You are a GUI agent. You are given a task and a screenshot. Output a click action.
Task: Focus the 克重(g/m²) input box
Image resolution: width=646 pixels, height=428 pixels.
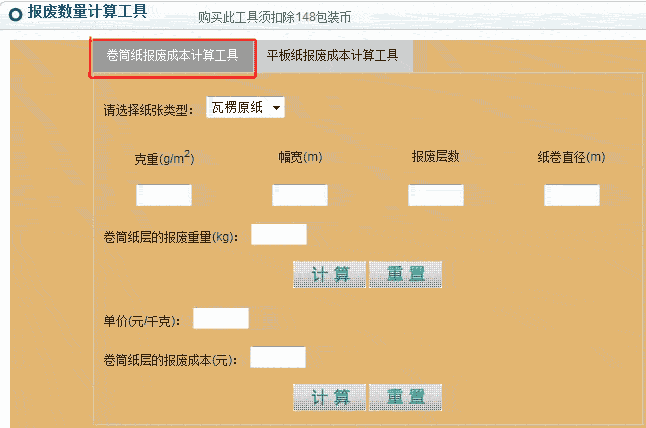click(164, 195)
